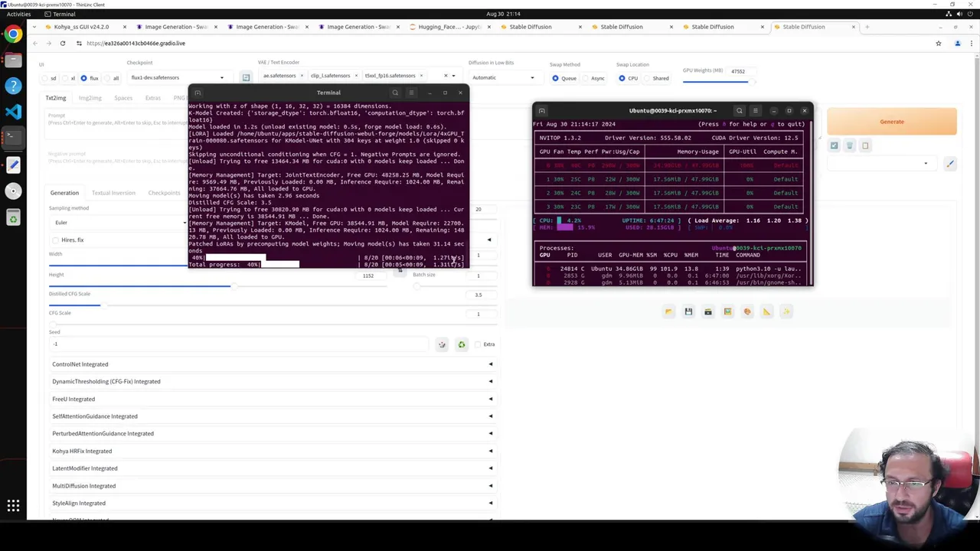Open the Terminal icon in the dock

13,138
